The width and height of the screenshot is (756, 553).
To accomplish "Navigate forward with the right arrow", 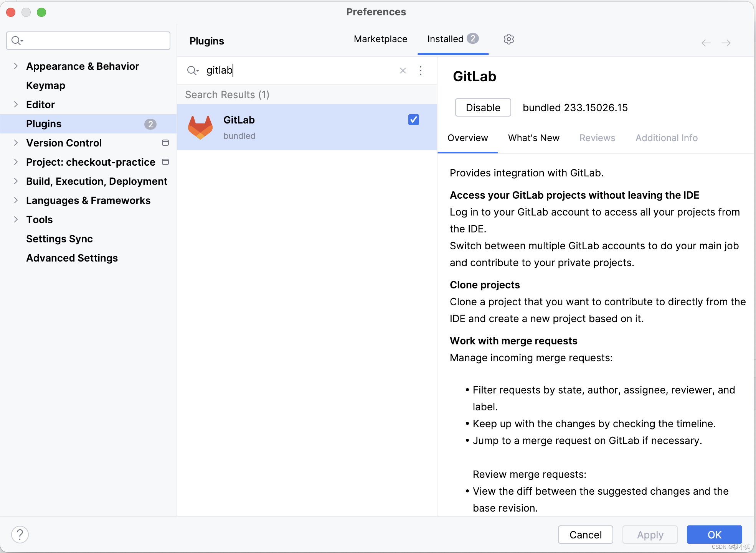I will click(726, 43).
